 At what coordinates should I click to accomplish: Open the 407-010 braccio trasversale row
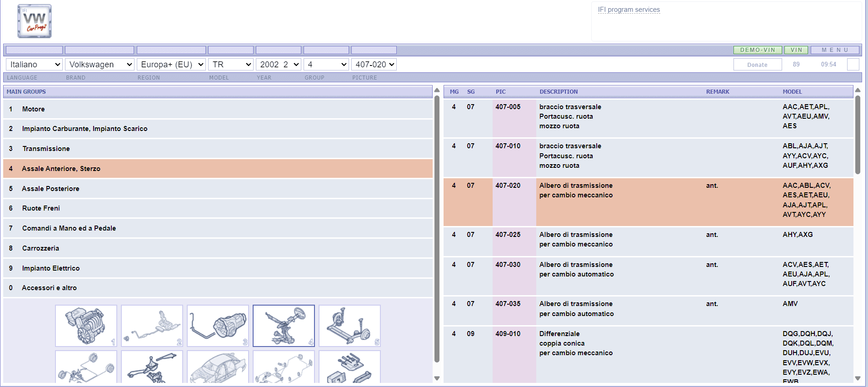[649, 158]
